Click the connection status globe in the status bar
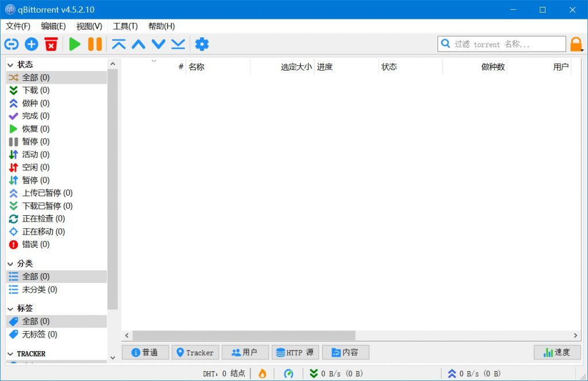This screenshot has width=588, height=381. coord(288,373)
